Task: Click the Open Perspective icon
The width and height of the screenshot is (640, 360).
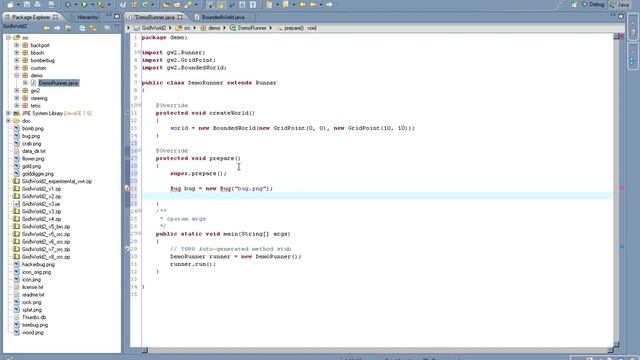Action: (x=574, y=4)
